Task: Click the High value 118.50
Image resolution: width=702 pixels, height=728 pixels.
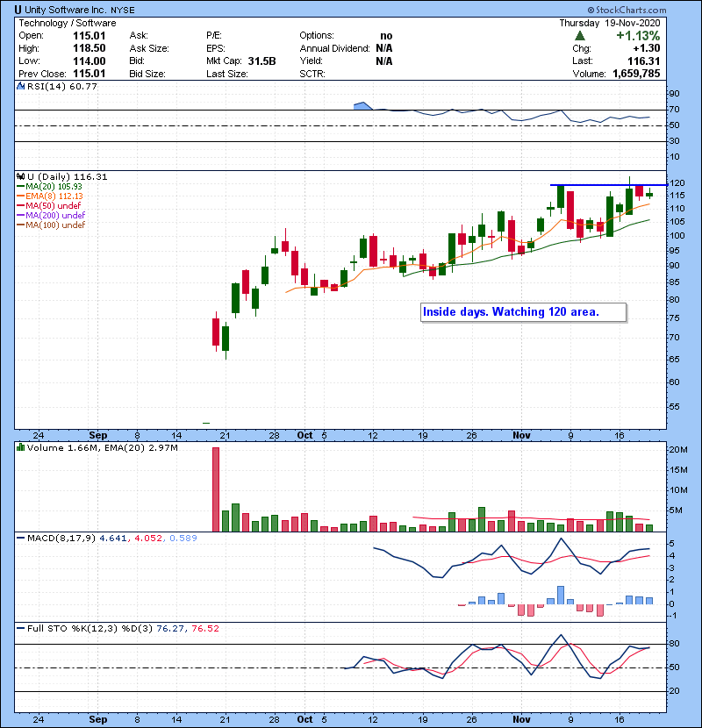Action: 90,48
